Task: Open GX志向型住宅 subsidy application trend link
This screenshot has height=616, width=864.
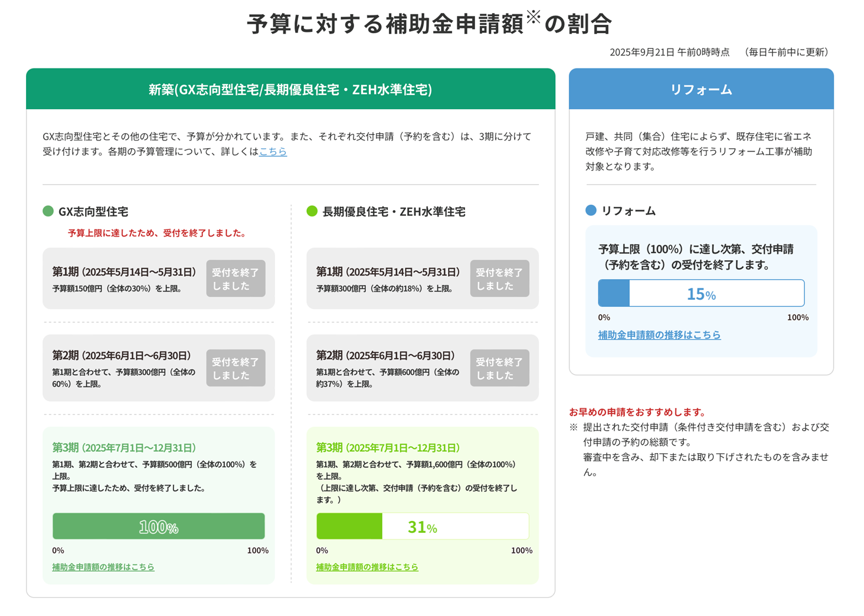Action: coord(103,567)
